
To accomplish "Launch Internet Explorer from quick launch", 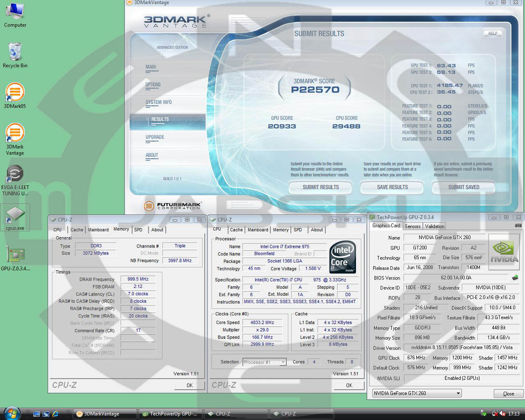I will (x=55, y=414).
